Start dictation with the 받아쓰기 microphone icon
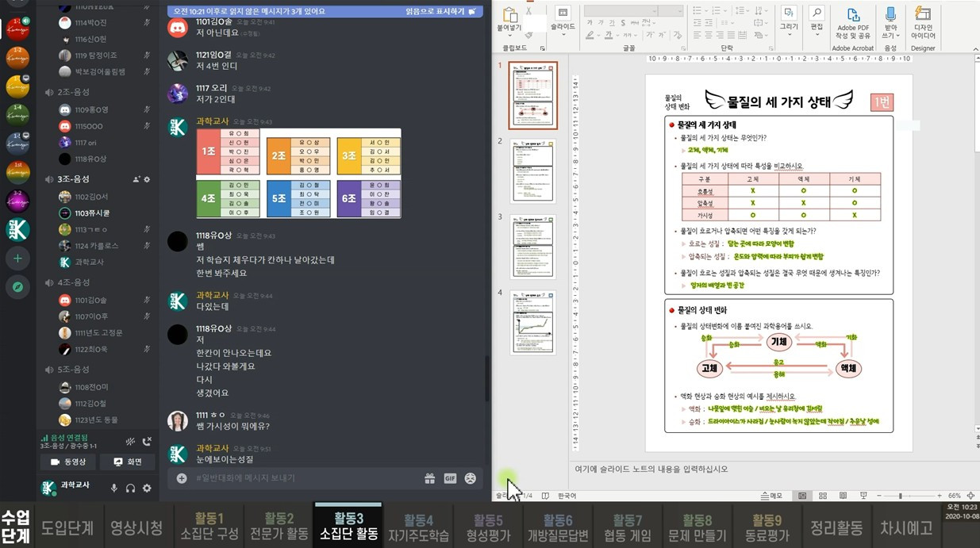 (x=890, y=17)
